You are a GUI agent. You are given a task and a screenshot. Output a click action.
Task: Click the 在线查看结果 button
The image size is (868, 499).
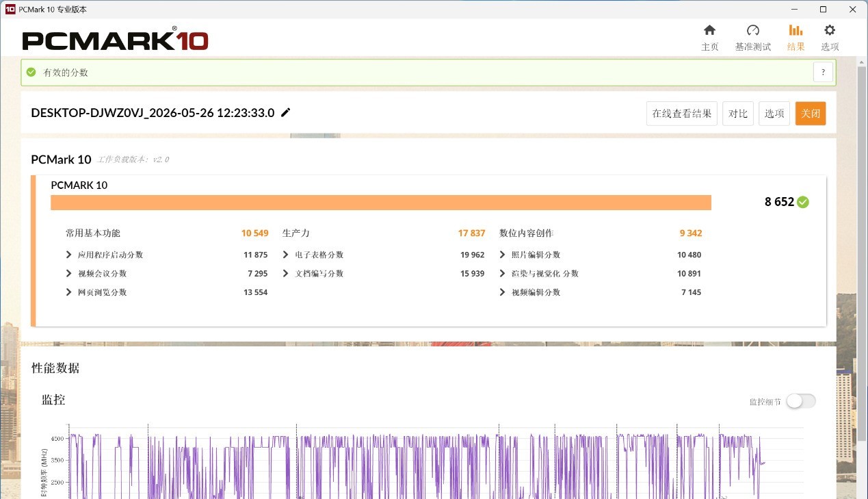click(x=682, y=114)
